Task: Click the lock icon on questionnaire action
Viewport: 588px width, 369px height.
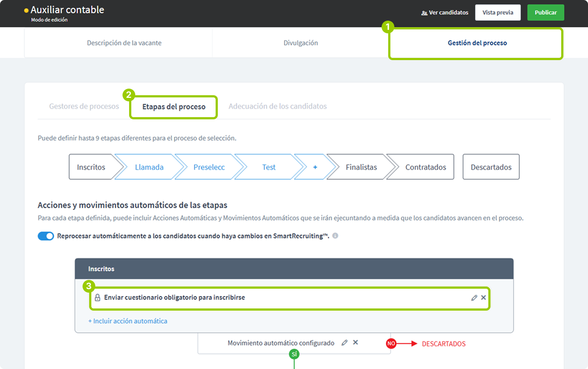Action: point(97,297)
